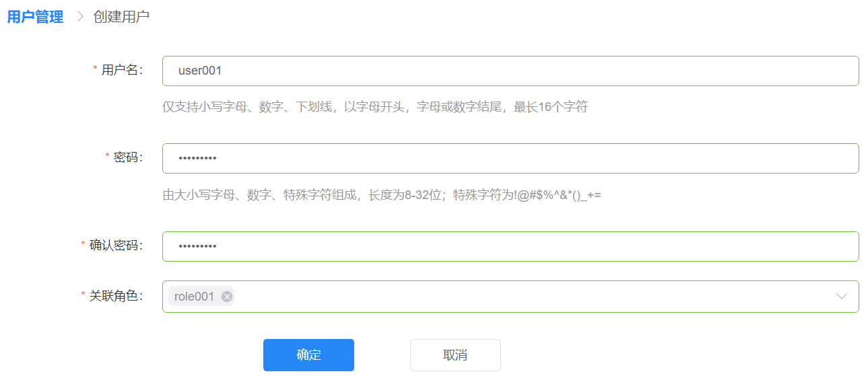Click the password rule hint text
This screenshot has width=868, height=380.
tap(381, 195)
